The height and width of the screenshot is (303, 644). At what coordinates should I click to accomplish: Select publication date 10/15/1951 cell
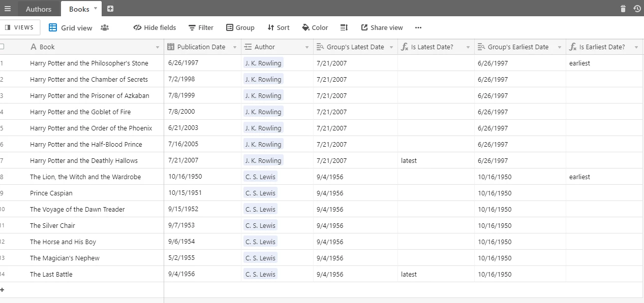(x=202, y=193)
